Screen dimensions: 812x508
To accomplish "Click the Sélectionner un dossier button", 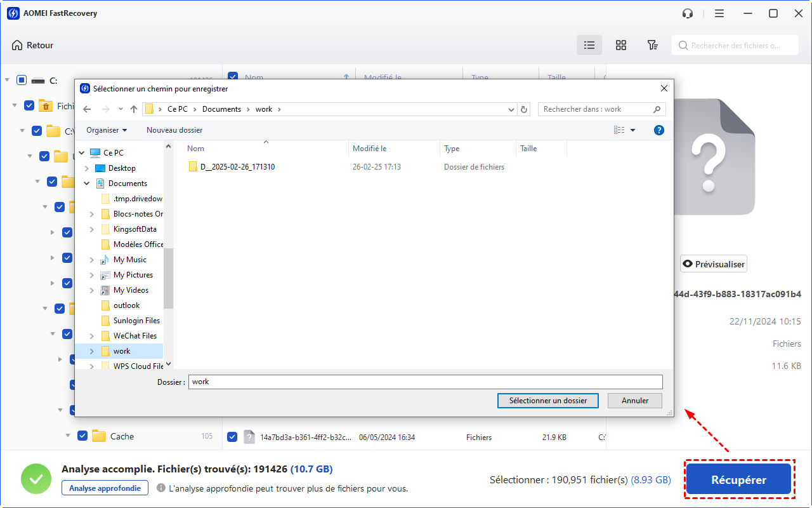I will point(548,401).
